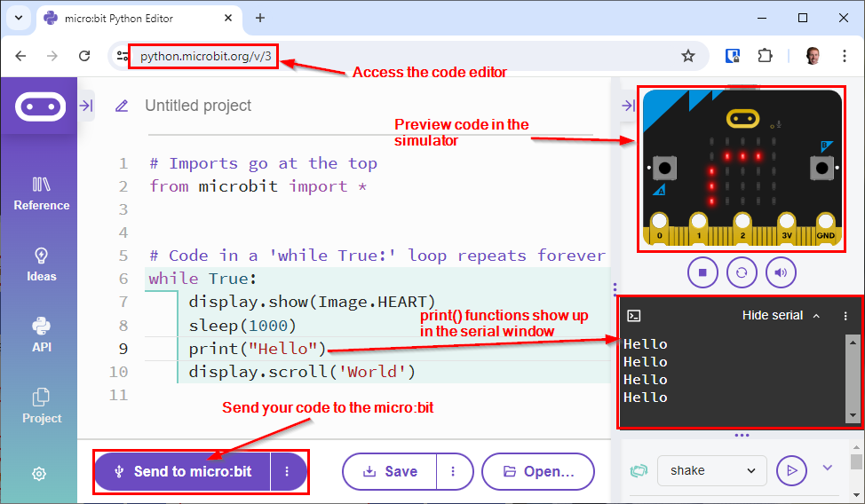
Task: Click Send to micro:bit button
Action: 183,471
